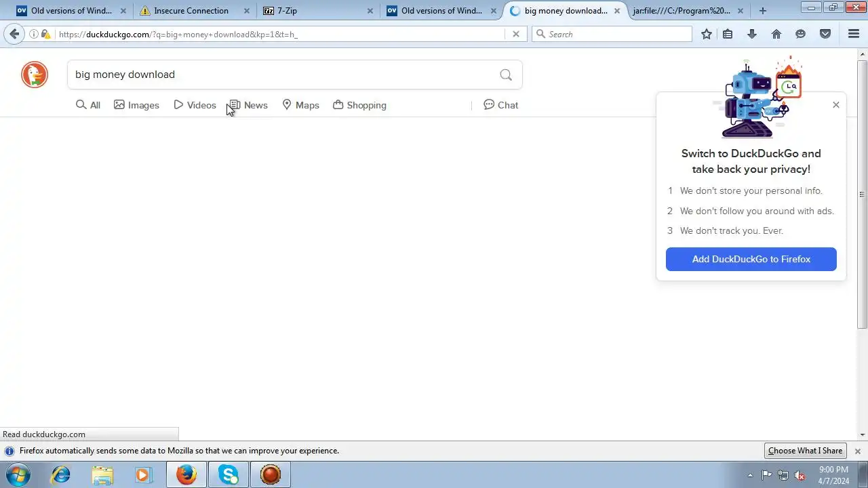Close the Firefox data sharing notification bar
Screen dimensions: 868x488
click(x=858, y=451)
